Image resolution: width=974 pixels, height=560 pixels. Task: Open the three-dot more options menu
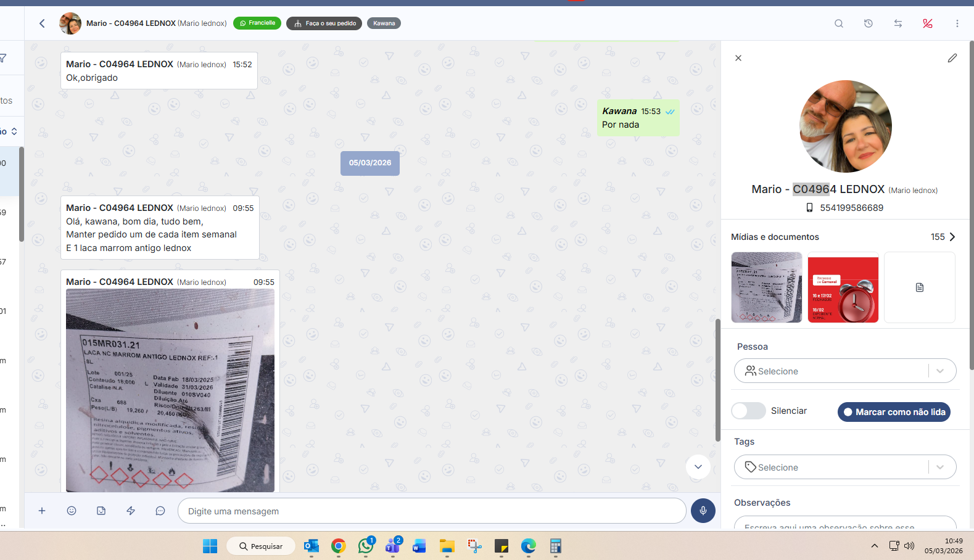pyautogui.click(x=957, y=23)
